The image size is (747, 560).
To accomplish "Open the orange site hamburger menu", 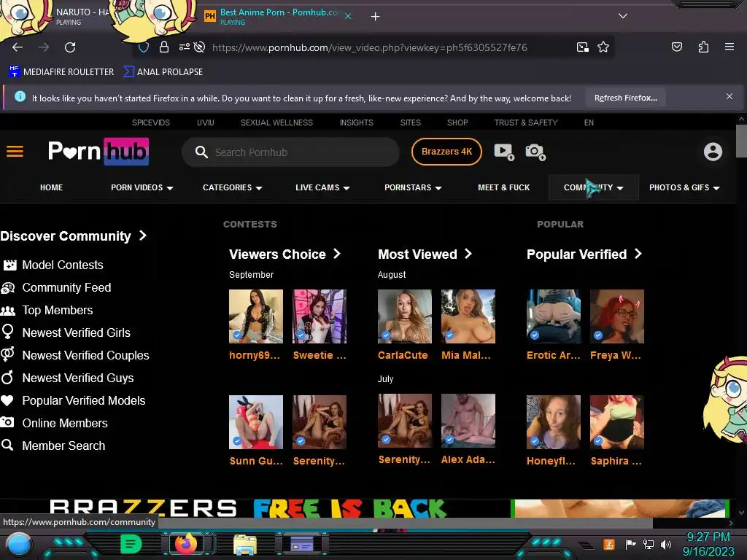I will [15, 152].
